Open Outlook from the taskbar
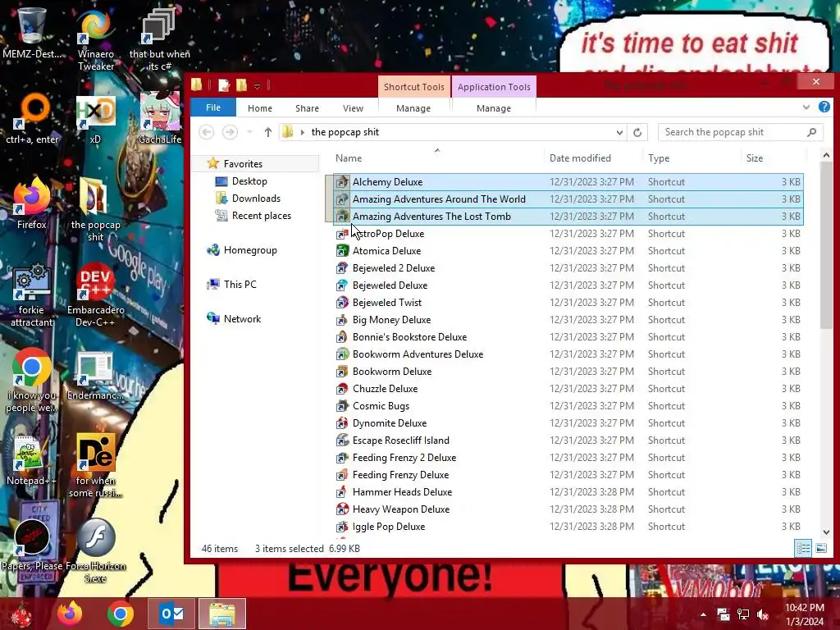 tap(171, 614)
